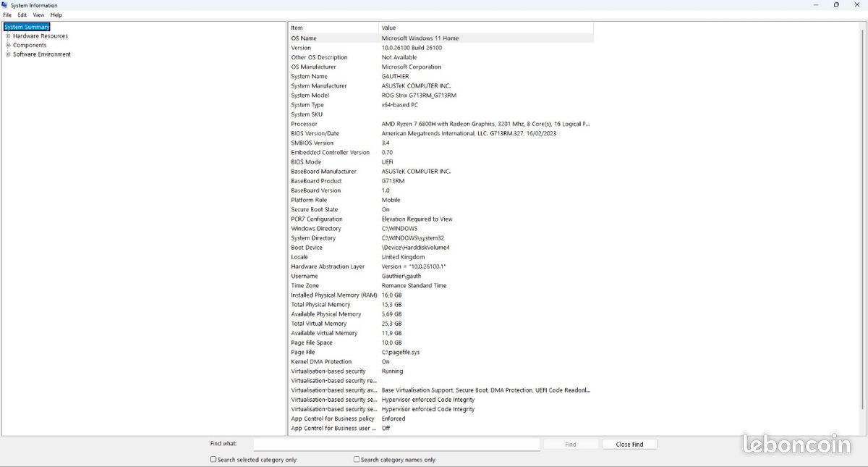
Task: Click the BIOS Mode value UEFI
Action: pos(387,161)
